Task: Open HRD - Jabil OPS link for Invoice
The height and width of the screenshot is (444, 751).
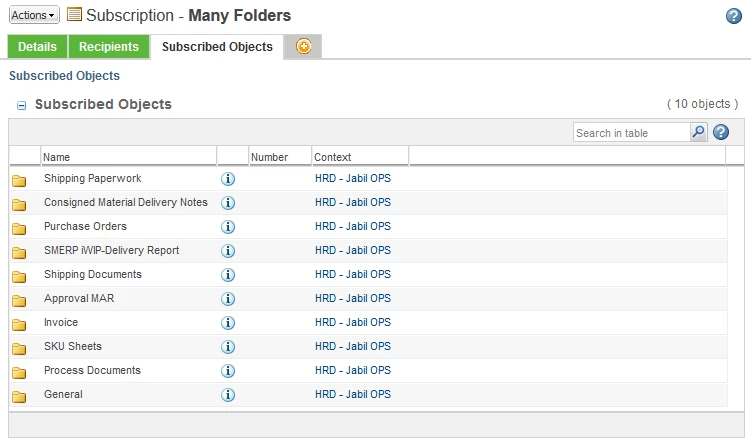Action: (x=353, y=322)
